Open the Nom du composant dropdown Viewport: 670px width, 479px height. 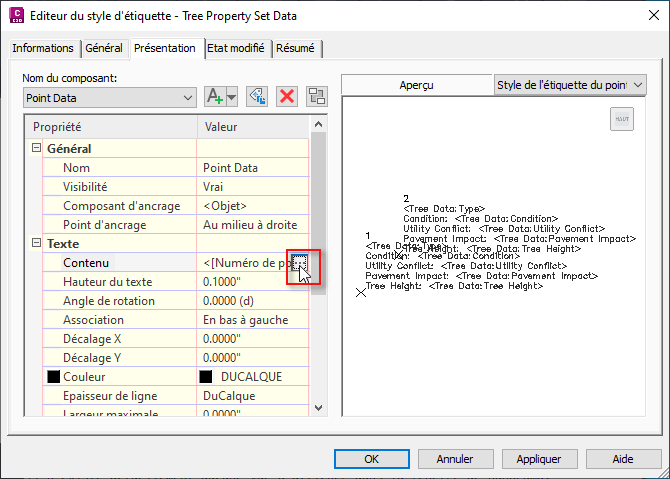110,98
